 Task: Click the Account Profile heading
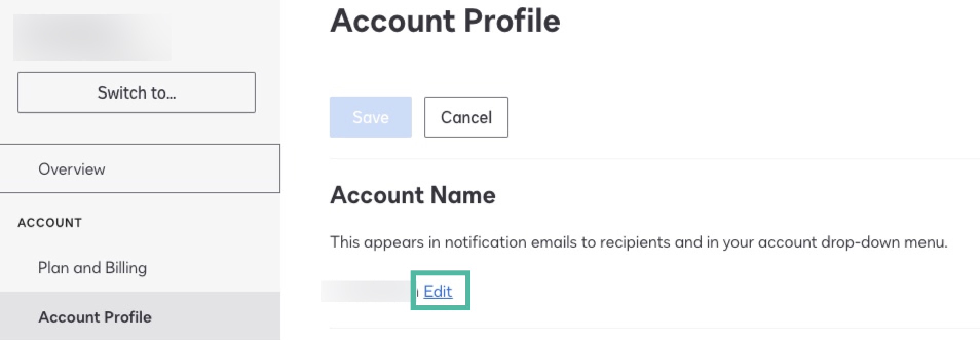(x=446, y=21)
